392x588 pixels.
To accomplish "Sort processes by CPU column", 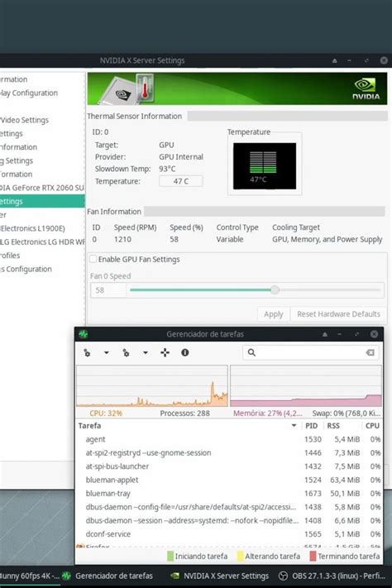I will 372,426.
